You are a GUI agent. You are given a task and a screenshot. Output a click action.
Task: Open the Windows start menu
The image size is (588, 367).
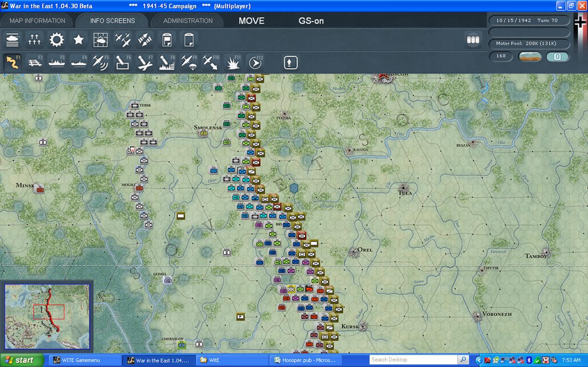(x=22, y=360)
